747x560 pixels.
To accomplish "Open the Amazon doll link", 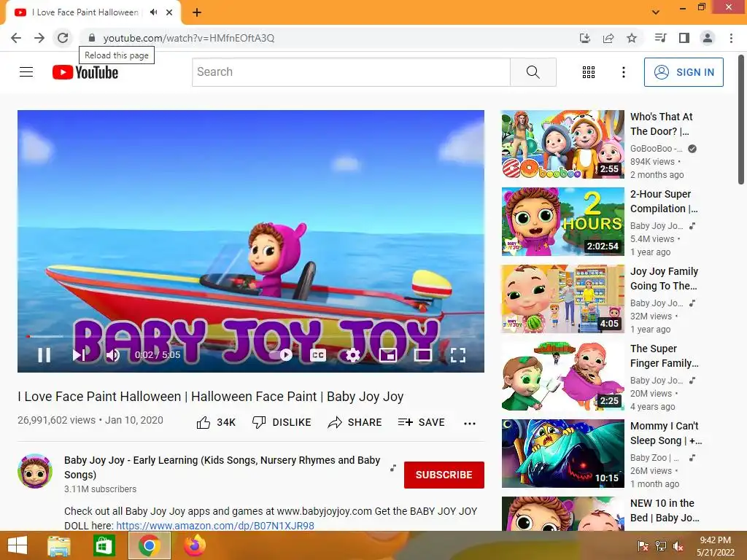I will click(215, 526).
